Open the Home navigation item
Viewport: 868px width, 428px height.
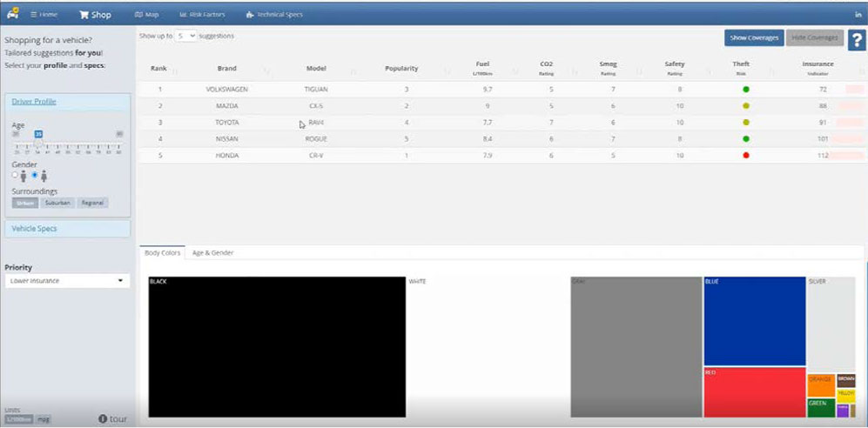(x=44, y=15)
